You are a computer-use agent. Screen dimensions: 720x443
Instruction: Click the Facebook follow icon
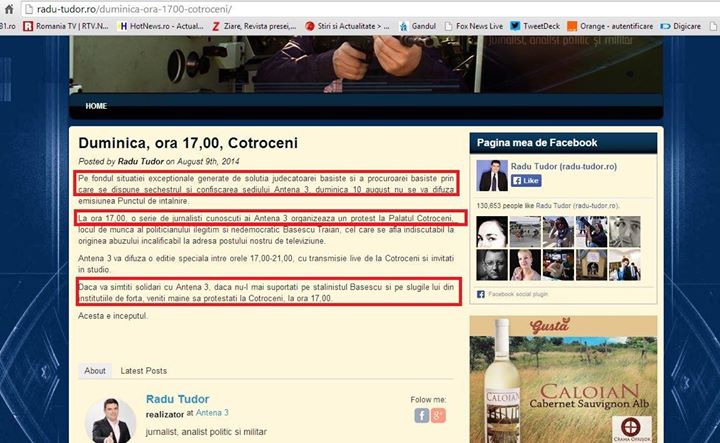(422, 415)
